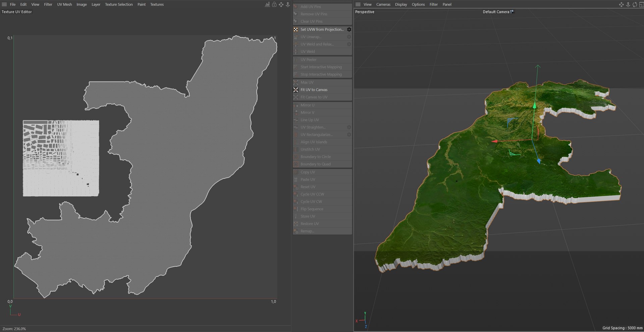Click the UV Editor zoom view icon
Image resolution: width=644 pixels, height=332 pixels.
[288, 4]
